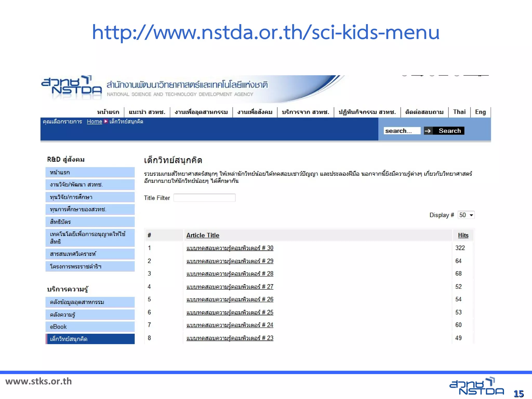Click the arrow icon beside Search
The width and height of the screenshot is (532, 399).
(x=428, y=131)
